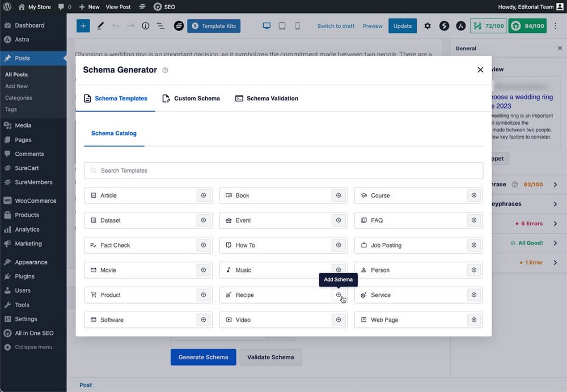Open the 84/100 headline score badge

[527, 26]
